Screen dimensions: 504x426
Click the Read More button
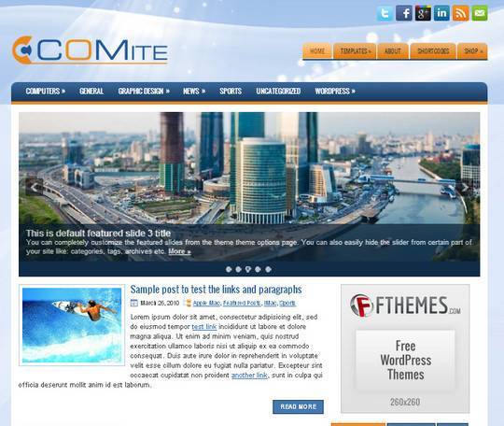tap(299, 406)
